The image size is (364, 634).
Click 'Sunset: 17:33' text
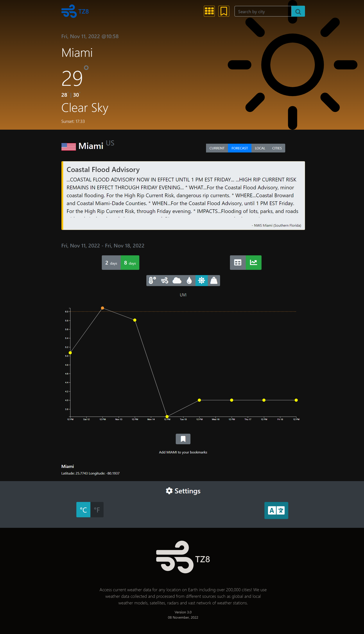(73, 121)
